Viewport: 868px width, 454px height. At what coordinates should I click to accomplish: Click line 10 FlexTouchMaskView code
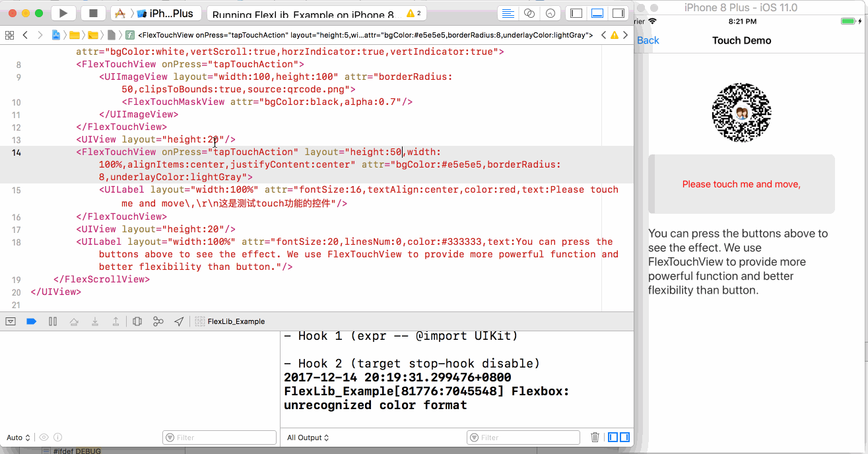(x=267, y=102)
